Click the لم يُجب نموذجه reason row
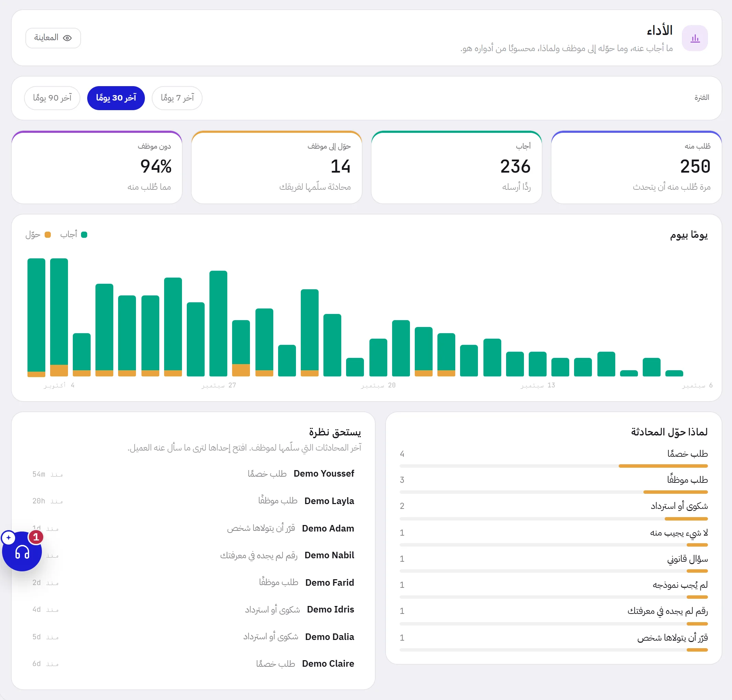 pos(553,590)
